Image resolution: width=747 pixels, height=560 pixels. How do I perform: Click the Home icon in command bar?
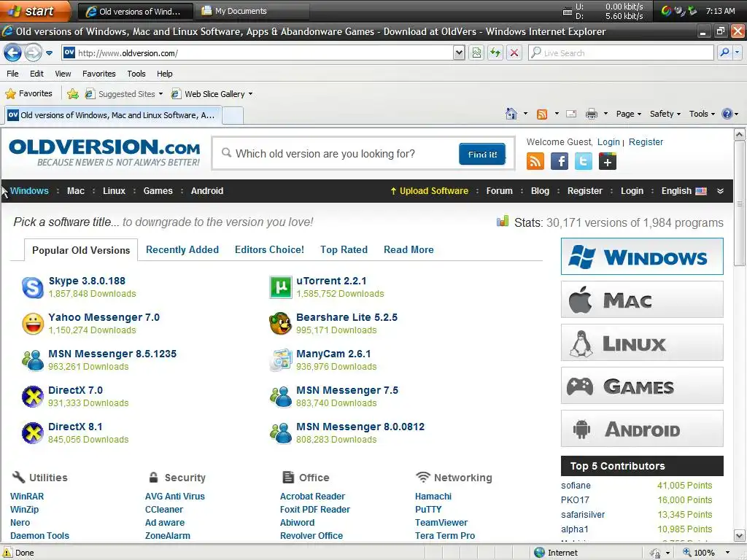coord(511,114)
